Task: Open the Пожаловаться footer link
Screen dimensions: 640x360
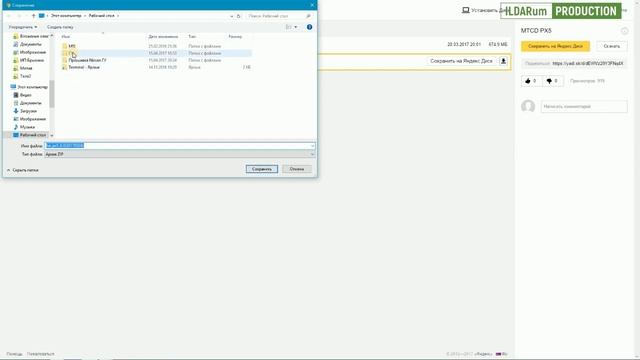Action: point(40,354)
